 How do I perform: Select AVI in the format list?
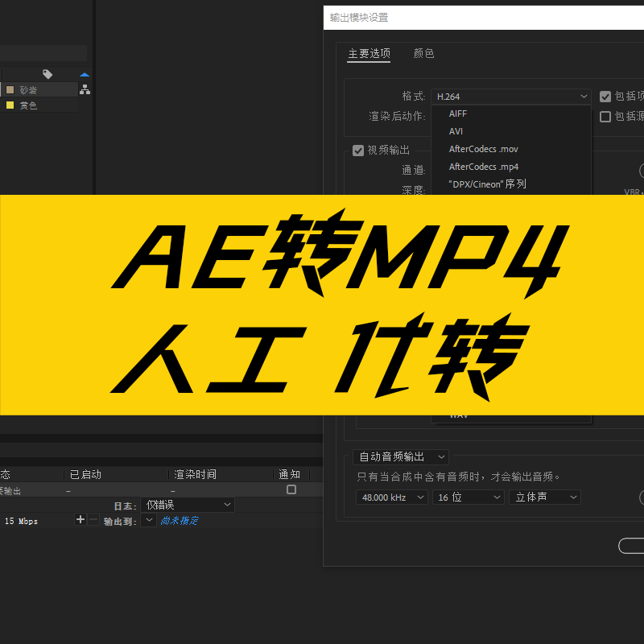point(456,131)
